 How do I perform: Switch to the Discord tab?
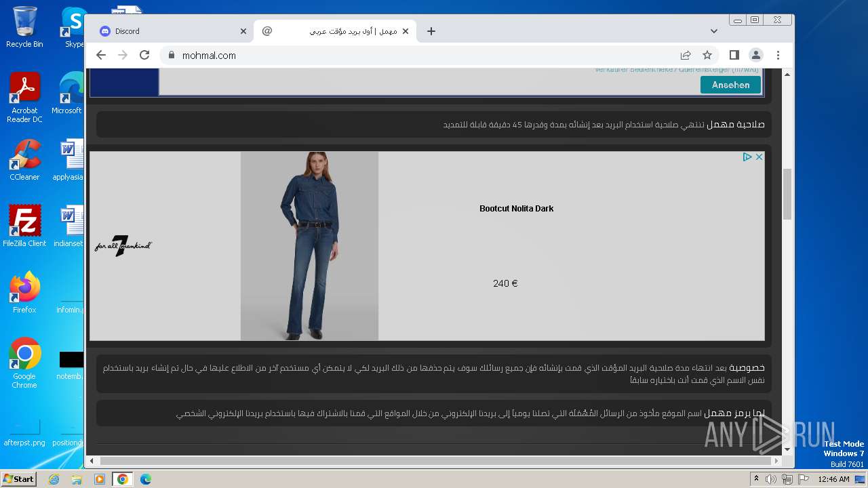click(x=170, y=31)
